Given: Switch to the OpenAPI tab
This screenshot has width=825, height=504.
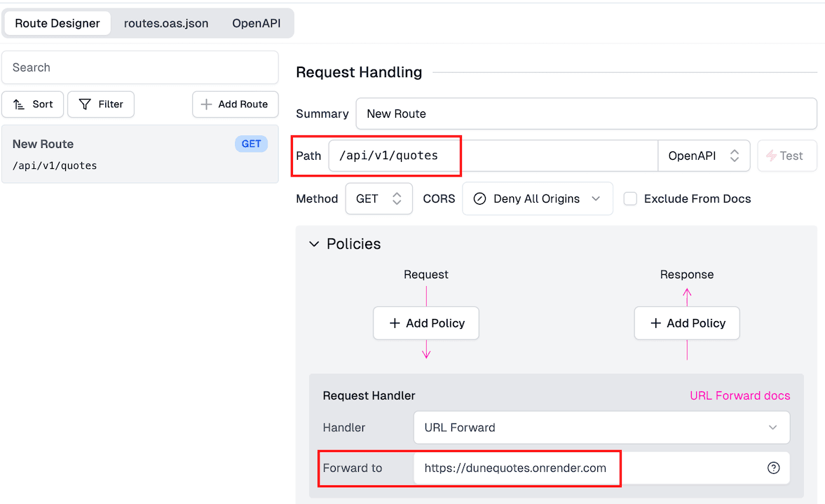Looking at the screenshot, I should (257, 23).
